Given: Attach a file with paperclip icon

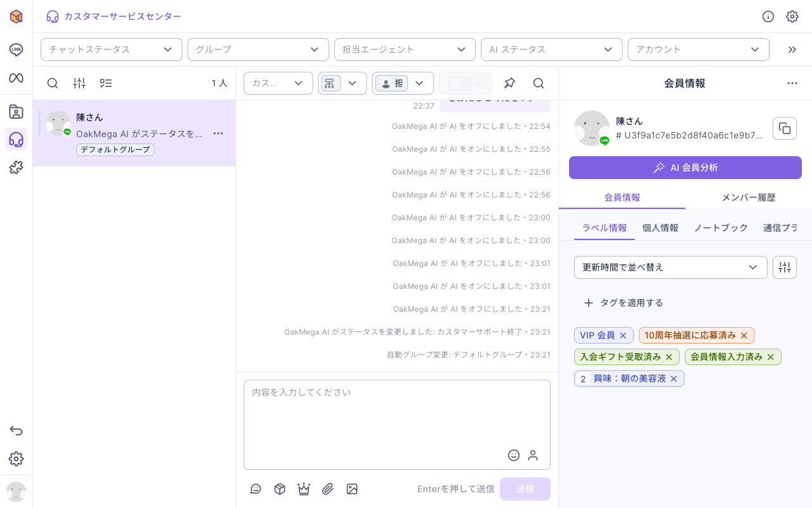Looking at the screenshot, I should pyautogui.click(x=328, y=489).
